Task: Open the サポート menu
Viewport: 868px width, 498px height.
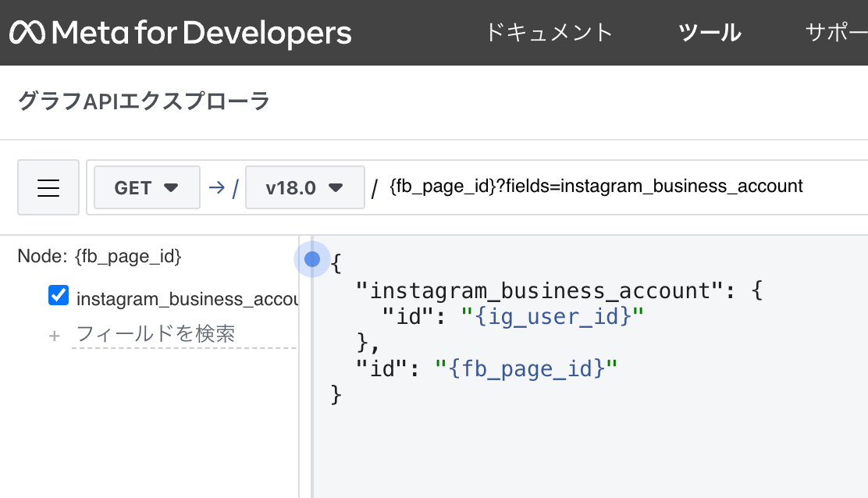Action: click(x=836, y=33)
